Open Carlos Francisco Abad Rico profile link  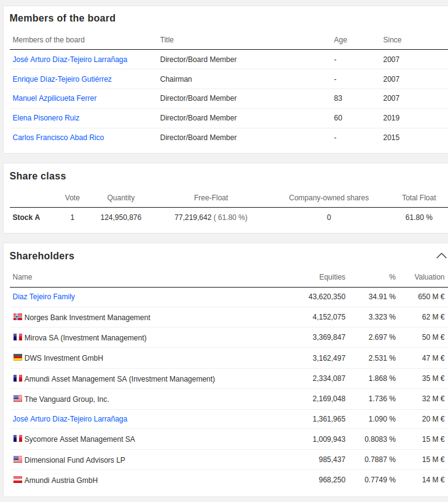click(58, 138)
